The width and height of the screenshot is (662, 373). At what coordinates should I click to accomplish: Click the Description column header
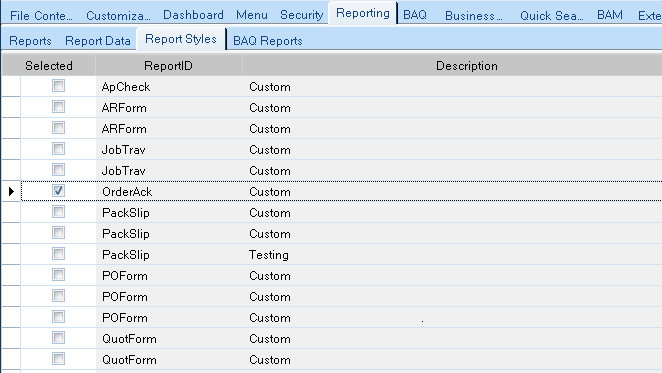click(467, 66)
